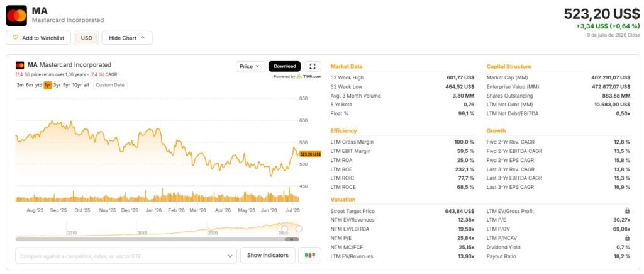This screenshot has height=274, width=644.
Task: Click the Fwd 2-Yr EPS CAGR label
Action: 510,160
